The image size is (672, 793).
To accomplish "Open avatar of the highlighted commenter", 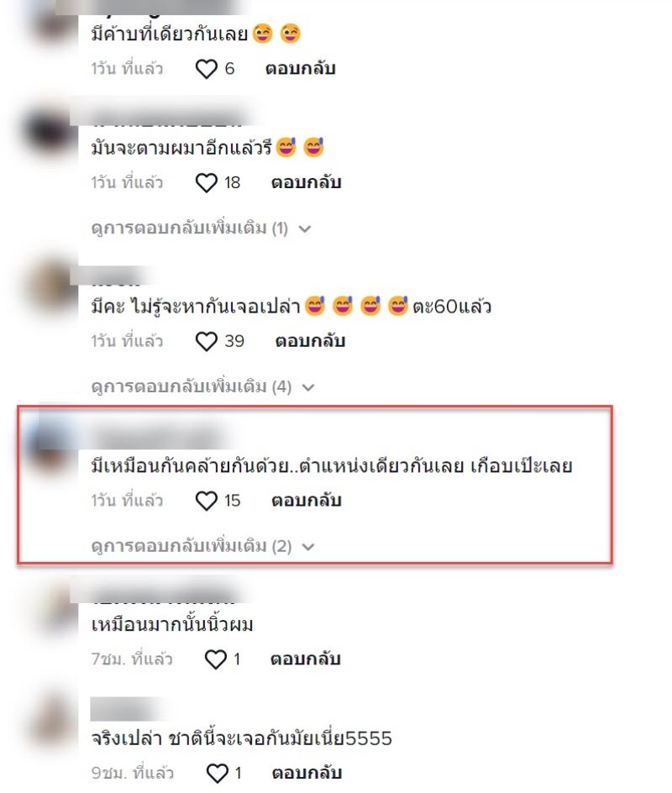I will [50, 445].
